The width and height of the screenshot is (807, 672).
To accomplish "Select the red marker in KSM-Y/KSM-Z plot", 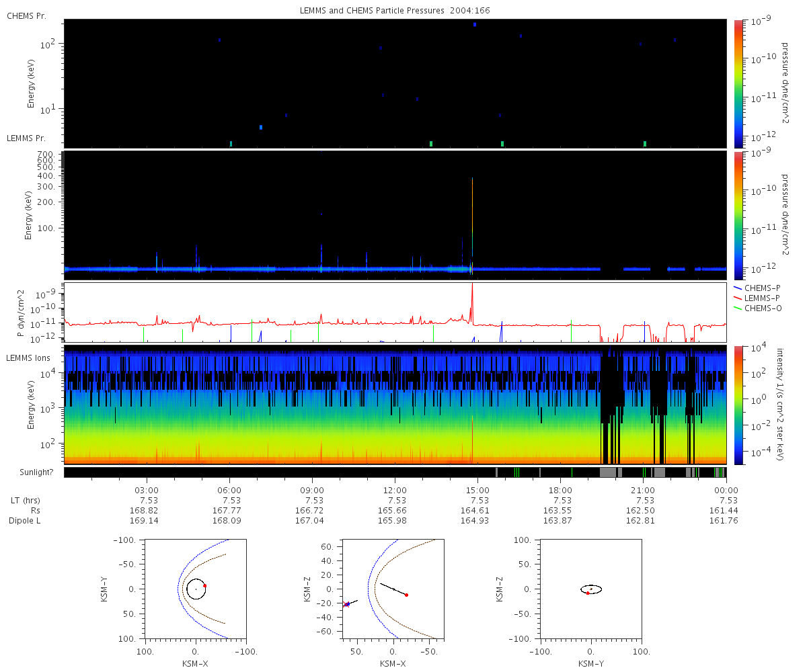I will pyautogui.click(x=588, y=593).
